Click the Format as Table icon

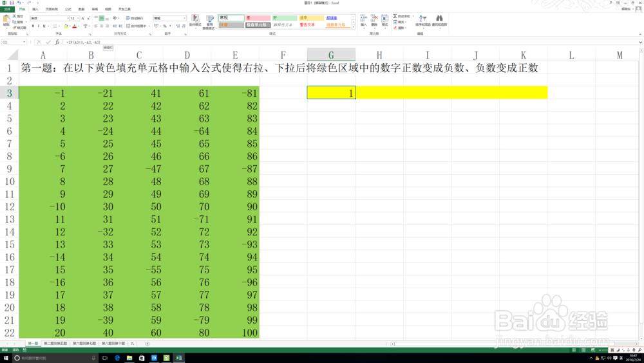pos(210,19)
